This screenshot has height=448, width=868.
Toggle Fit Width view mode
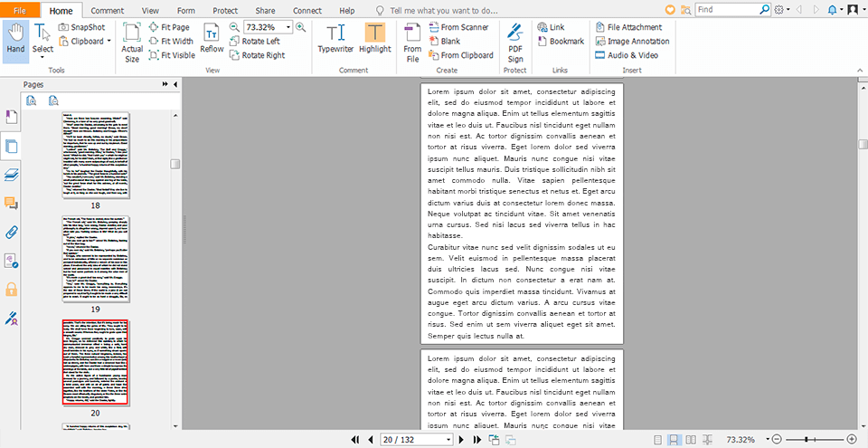[170, 42]
